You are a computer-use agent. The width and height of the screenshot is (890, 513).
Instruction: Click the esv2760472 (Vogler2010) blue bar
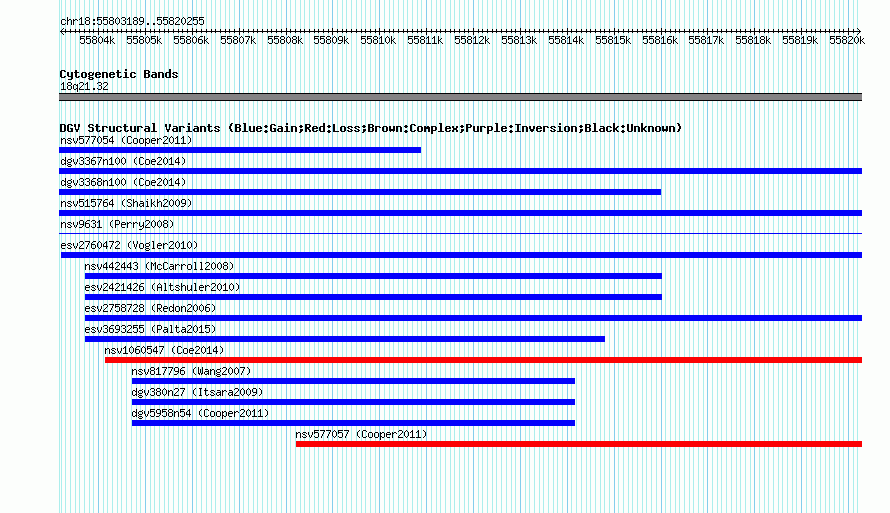tap(461, 255)
